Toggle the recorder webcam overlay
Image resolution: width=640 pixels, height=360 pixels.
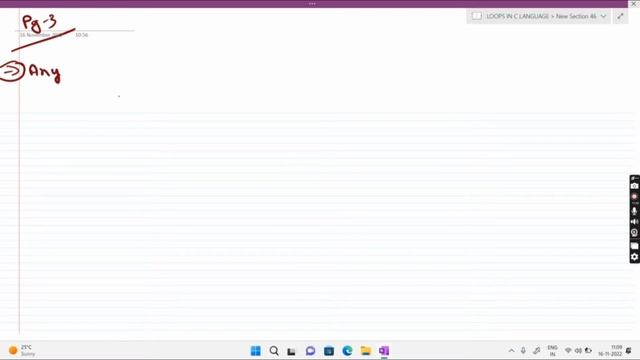(634, 233)
